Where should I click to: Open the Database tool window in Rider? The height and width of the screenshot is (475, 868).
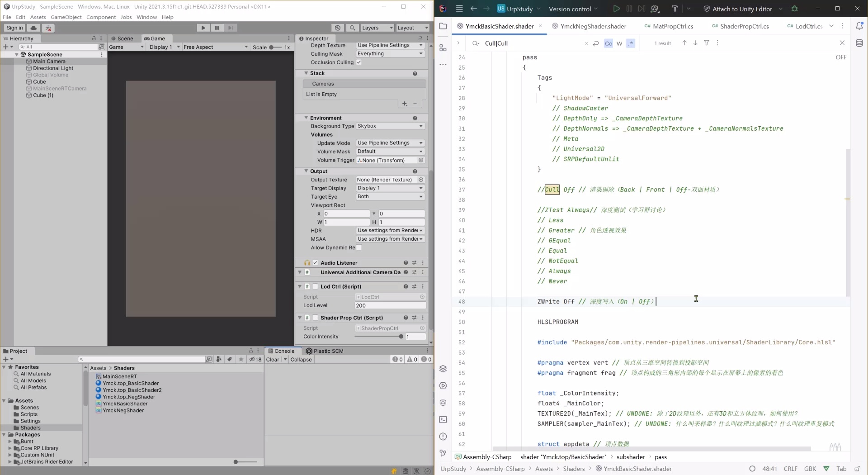pyautogui.click(x=860, y=43)
